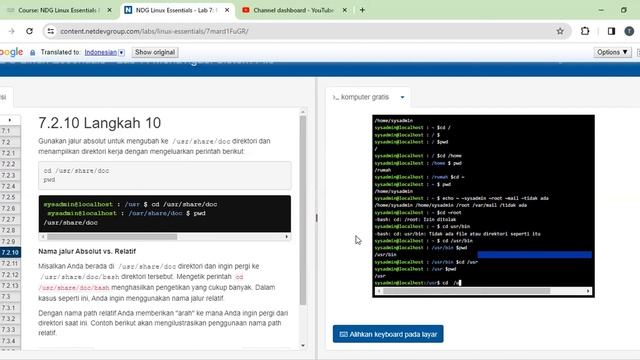The image size is (640, 360).
Task: Close the Course: NDG Linux Essentials tab
Action: (x=109, y=10)
